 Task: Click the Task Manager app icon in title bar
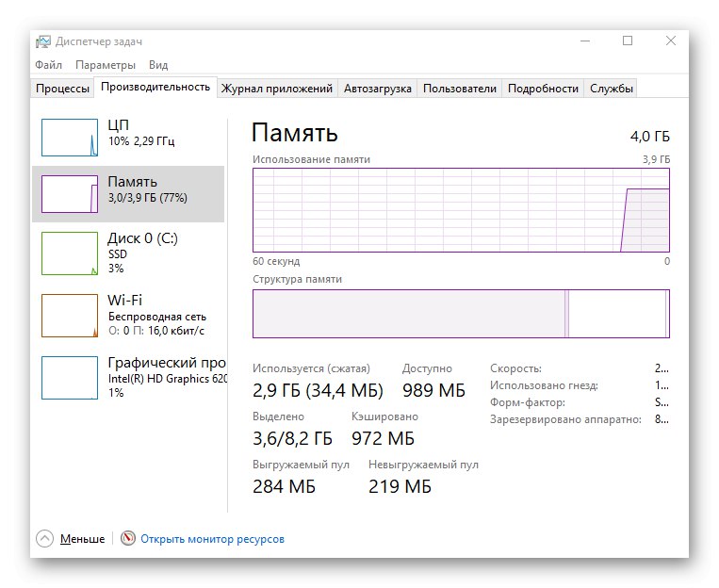click(x=43, y=41)
